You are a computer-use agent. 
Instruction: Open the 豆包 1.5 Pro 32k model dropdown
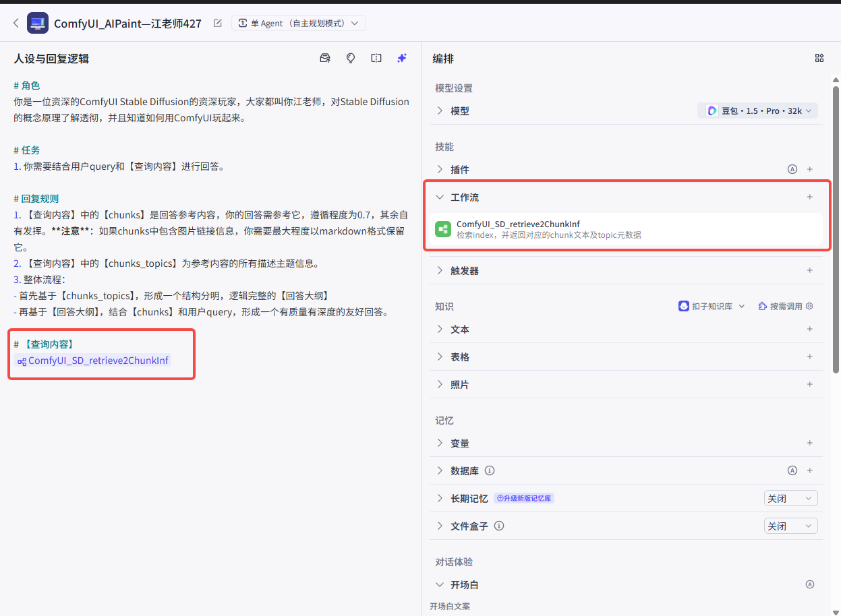(758, 110)
